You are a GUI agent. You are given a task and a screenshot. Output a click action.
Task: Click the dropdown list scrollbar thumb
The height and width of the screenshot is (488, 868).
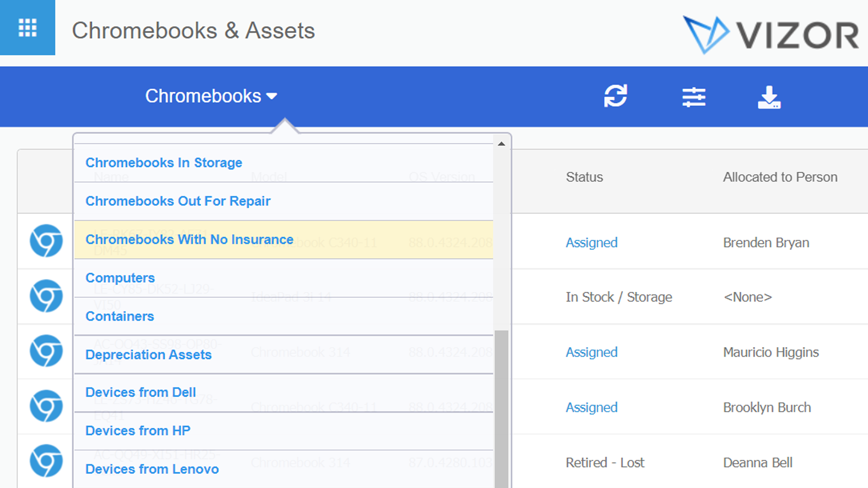coord(501,409)
